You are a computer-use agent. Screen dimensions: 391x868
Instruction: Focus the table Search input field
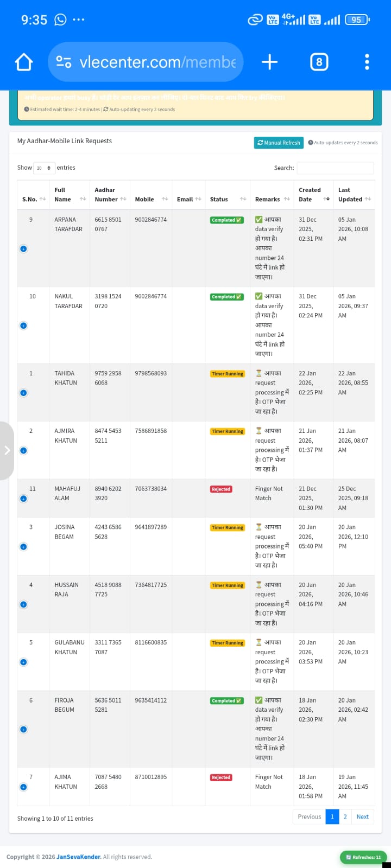pos(335,168)
